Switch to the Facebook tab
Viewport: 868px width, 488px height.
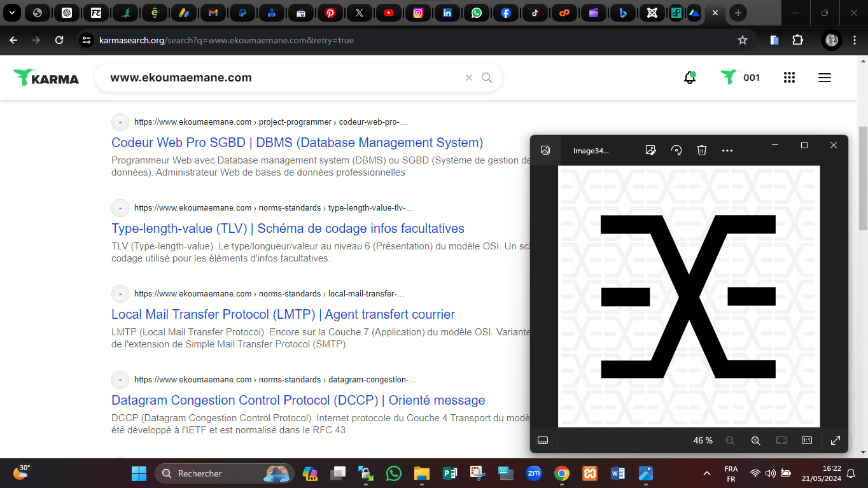(x=506, y=13)
